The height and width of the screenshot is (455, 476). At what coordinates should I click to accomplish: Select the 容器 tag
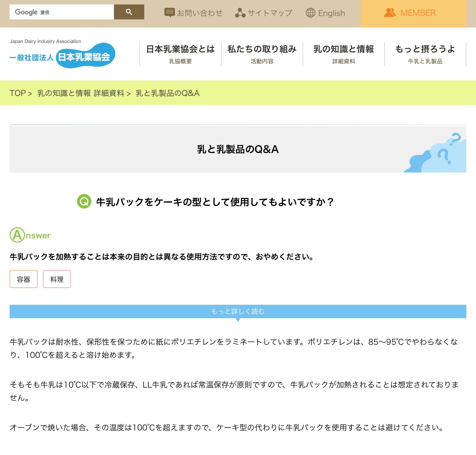click(23, 279)
